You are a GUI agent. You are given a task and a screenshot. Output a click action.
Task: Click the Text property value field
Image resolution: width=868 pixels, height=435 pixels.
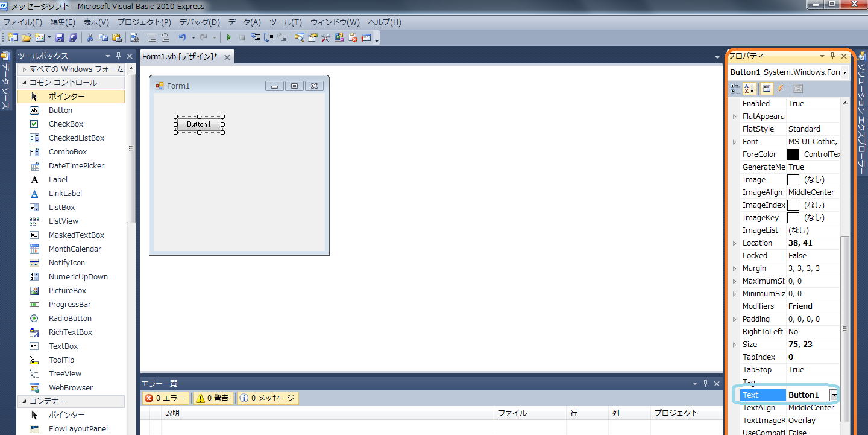(808, 395)
